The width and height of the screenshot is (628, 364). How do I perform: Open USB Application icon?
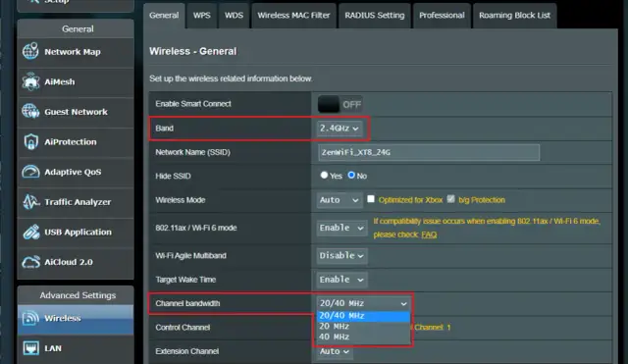click(x=30, y=232)
